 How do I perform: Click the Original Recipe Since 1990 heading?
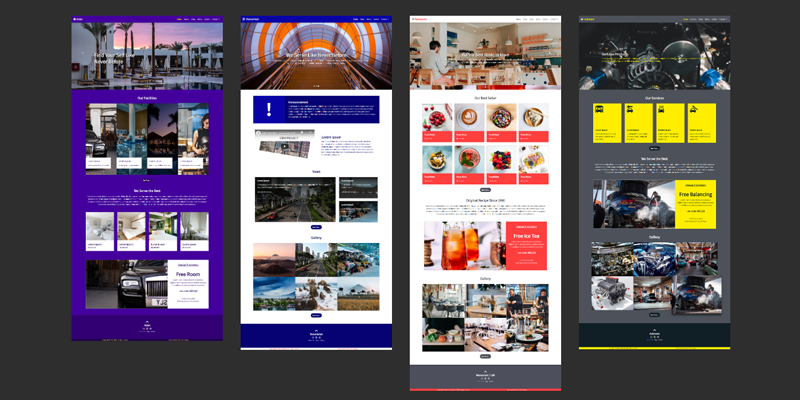(485, 201)
